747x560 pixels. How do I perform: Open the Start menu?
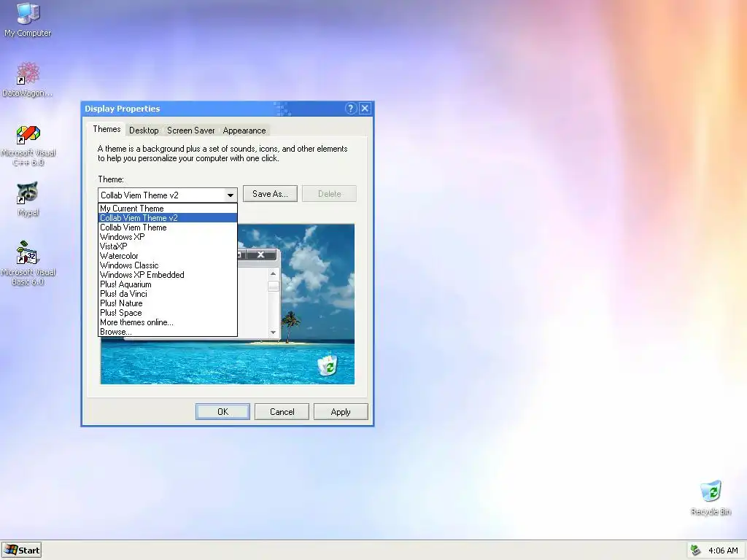pyautogui.click(x=22, y=551)
